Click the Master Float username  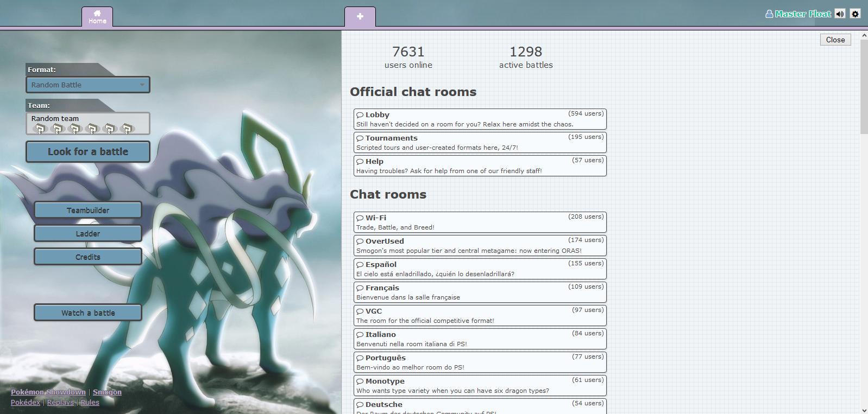coord(803,14)
